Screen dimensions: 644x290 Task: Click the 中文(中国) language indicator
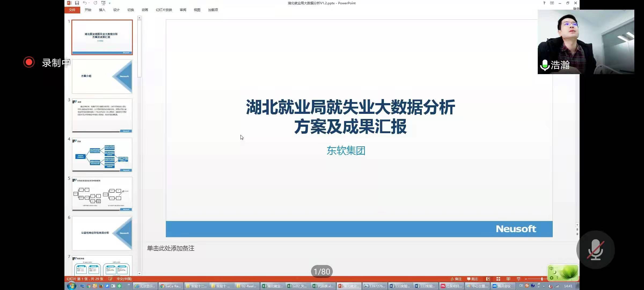[x=124, y=279]
